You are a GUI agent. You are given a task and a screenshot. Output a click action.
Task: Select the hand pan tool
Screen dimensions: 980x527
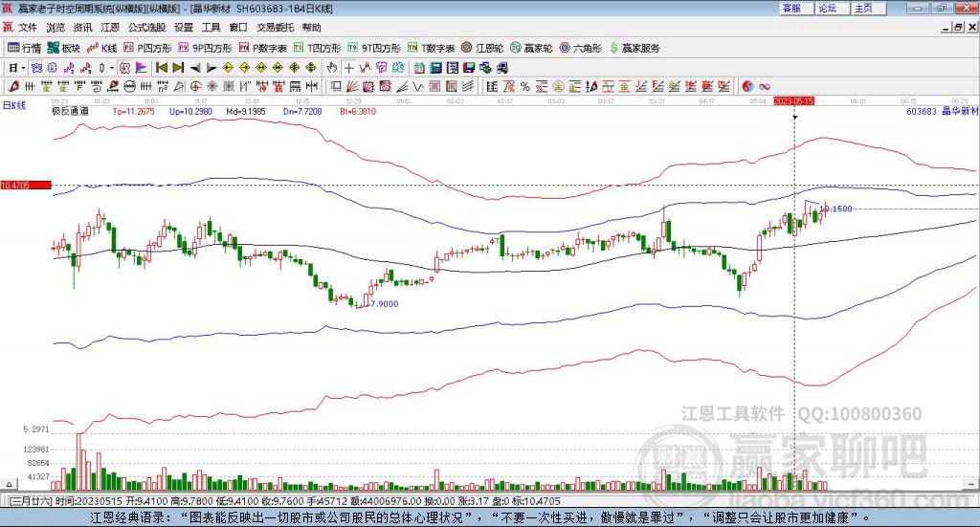point(332,68)
